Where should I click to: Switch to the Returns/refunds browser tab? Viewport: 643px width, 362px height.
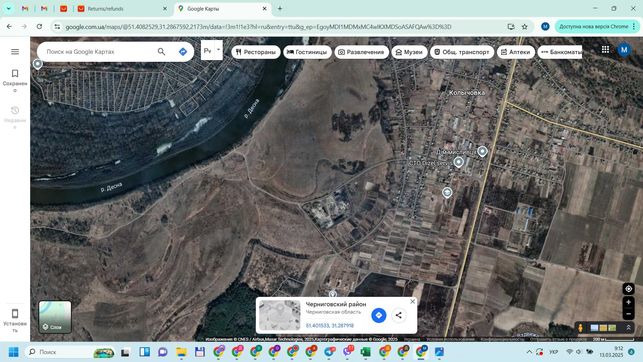coord(122,9)
